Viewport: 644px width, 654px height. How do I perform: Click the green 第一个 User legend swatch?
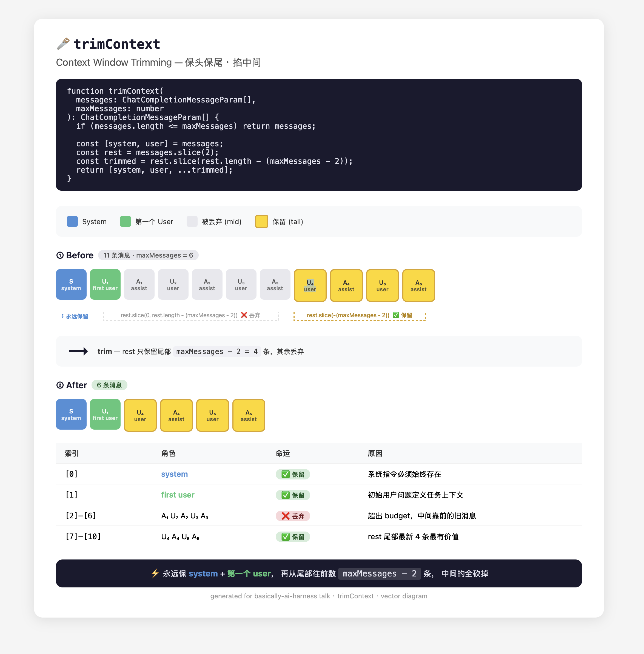[126, 221]
